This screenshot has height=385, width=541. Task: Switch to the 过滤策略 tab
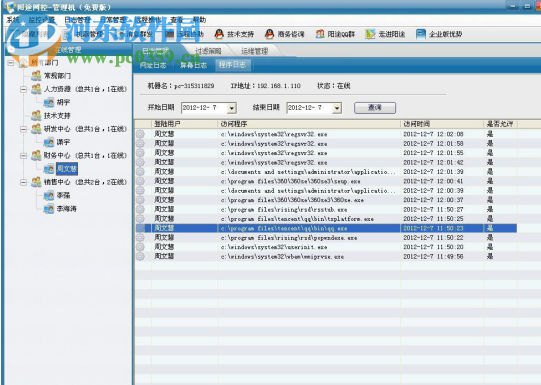coord(208,51)
